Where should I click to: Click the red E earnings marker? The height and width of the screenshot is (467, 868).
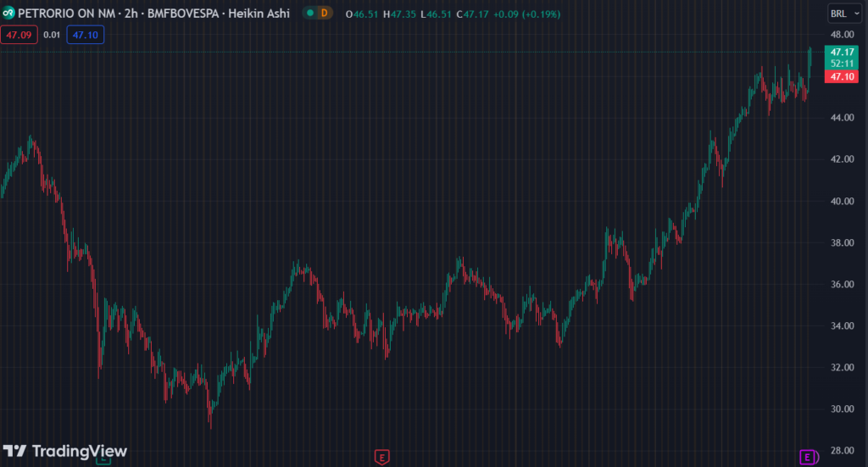(x=382, y=458)
